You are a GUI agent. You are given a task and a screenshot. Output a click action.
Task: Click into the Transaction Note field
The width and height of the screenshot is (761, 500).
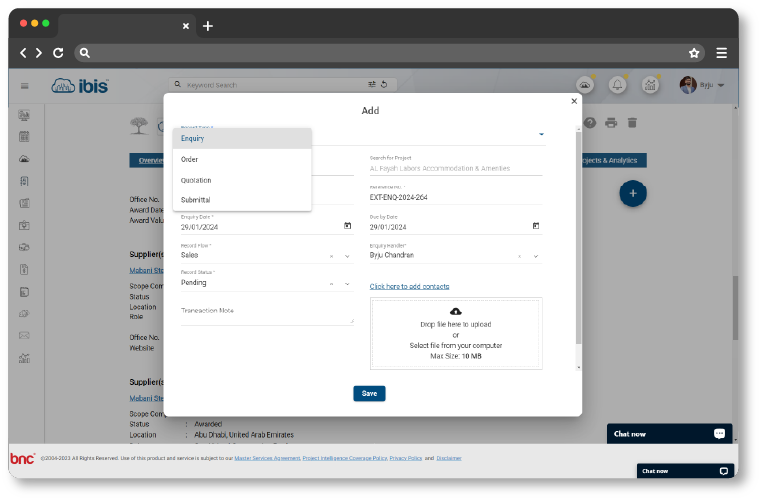coord(266,314)
